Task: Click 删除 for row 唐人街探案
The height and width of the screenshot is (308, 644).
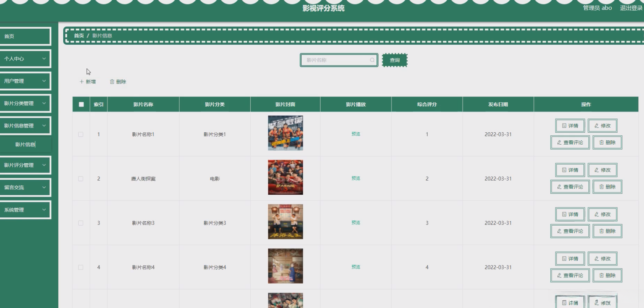Action: click(x=607, y=187)
